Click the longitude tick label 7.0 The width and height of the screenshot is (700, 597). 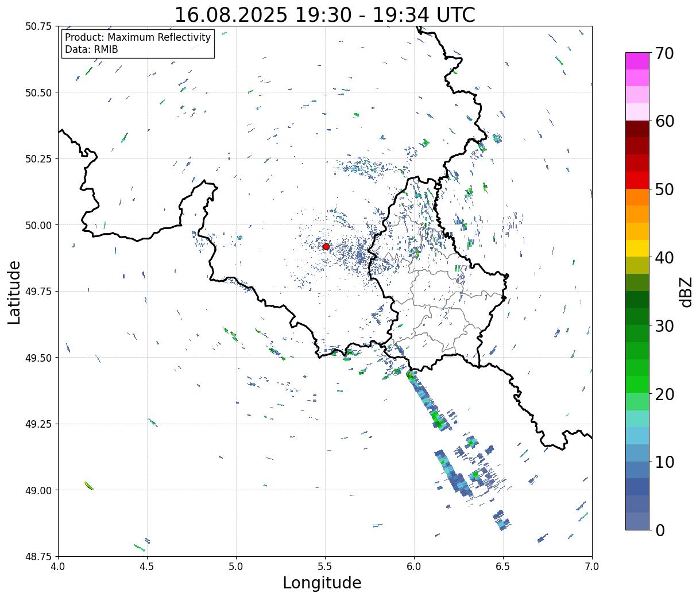tap(592, 567)
